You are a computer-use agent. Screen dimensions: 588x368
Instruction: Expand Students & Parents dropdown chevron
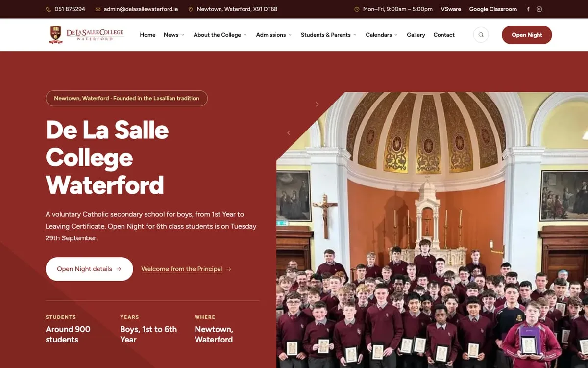pos(355,35)
